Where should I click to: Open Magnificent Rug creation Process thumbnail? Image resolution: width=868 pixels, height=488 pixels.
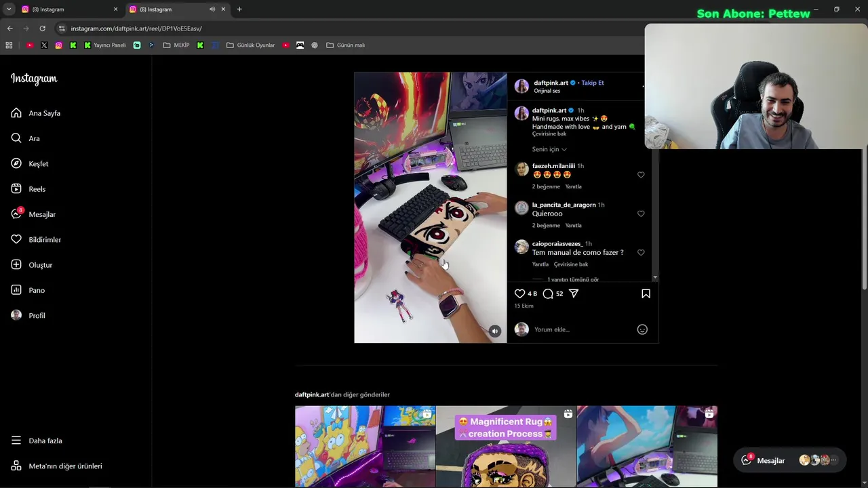[x=506, y=446]
